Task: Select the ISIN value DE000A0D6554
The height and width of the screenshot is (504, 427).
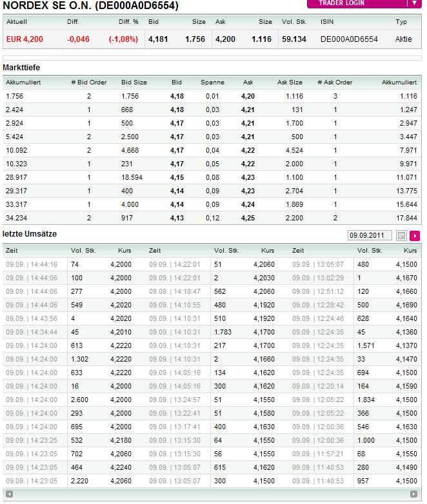Action: 349,39
